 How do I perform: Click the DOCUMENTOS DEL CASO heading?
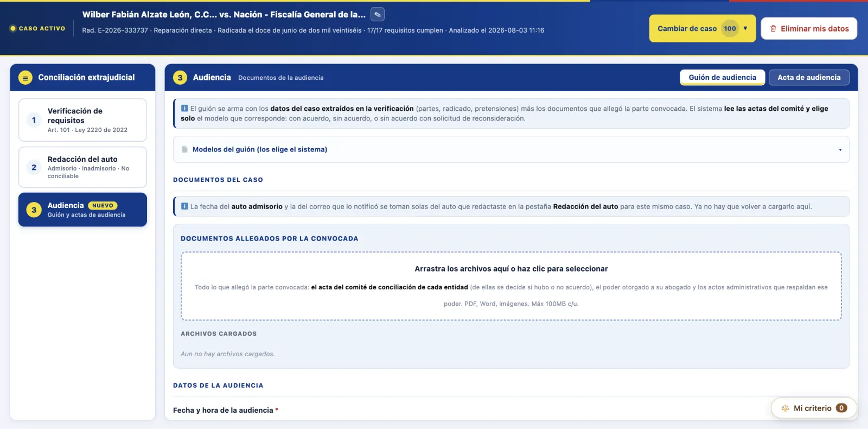218,180
